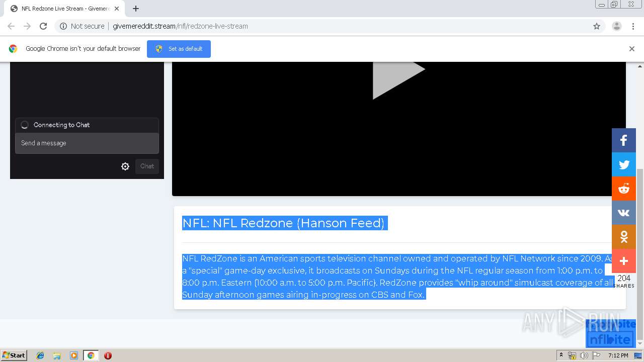Open Windows Explorer folder in taskbar

pos(57,355)
